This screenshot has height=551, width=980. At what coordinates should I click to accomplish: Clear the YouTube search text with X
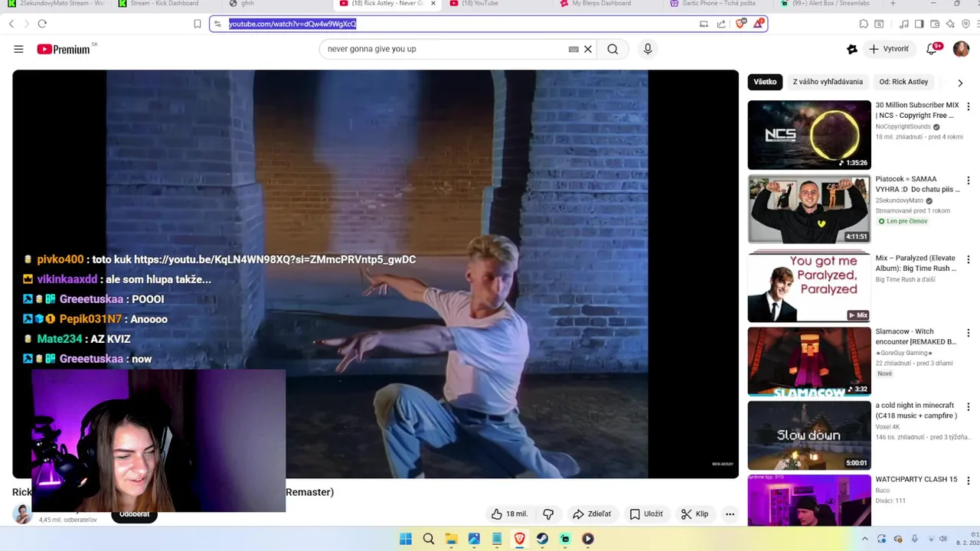tap(588, 49)
